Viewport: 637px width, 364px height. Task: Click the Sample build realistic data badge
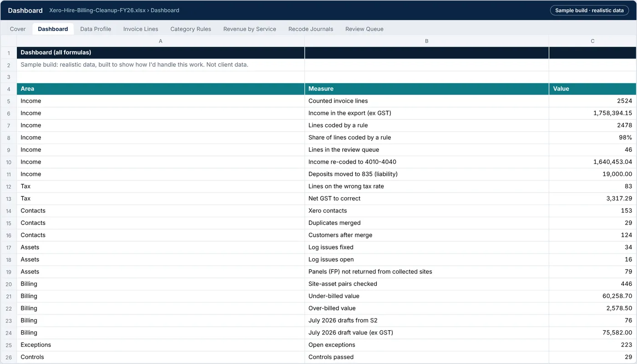pyautogui.click(x=589, y=10)
